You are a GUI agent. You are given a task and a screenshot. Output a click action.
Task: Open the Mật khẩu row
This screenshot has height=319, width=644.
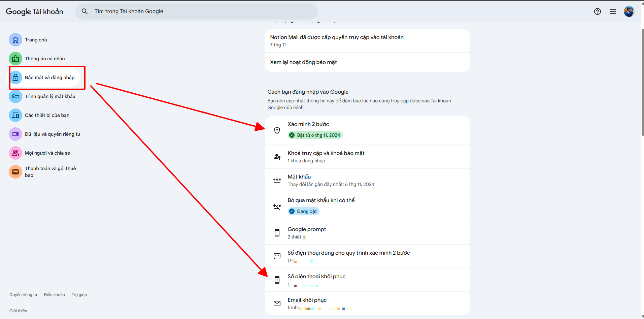(x=367, y=180)
